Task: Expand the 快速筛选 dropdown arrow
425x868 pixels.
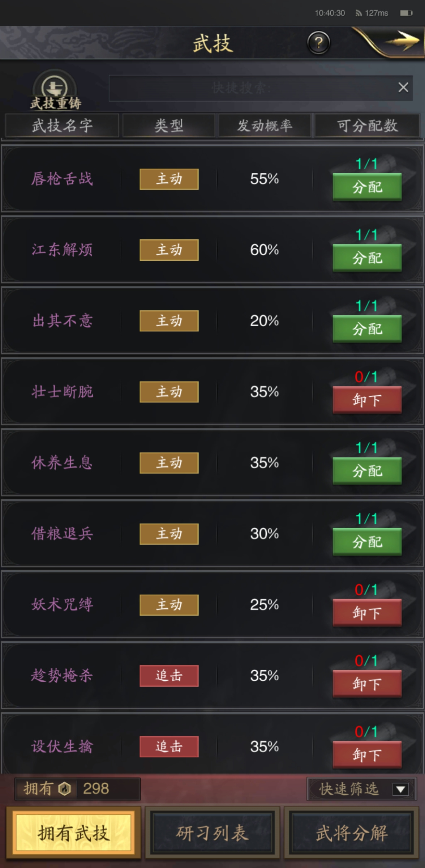Action: tap(400, 789)
